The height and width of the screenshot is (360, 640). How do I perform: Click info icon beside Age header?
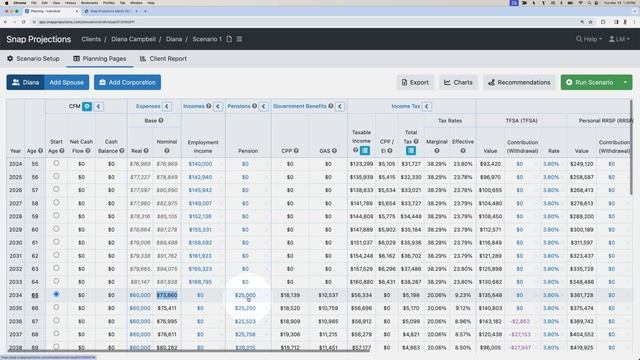click(x=40, y=151)
